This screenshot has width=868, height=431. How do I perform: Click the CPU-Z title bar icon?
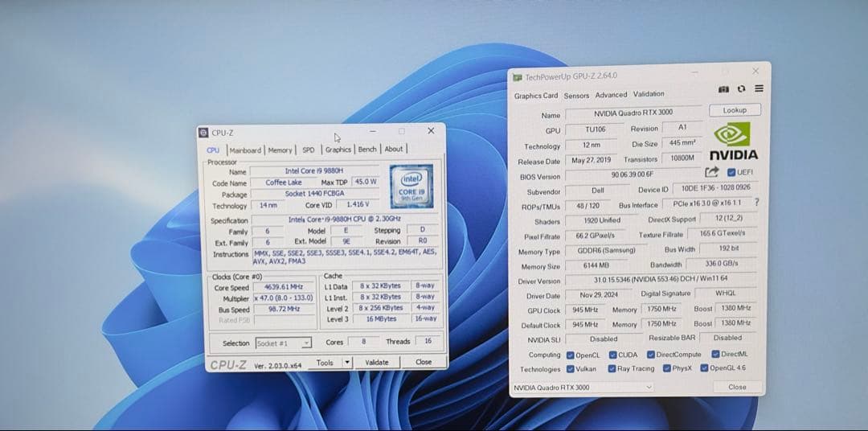point(203,133)
